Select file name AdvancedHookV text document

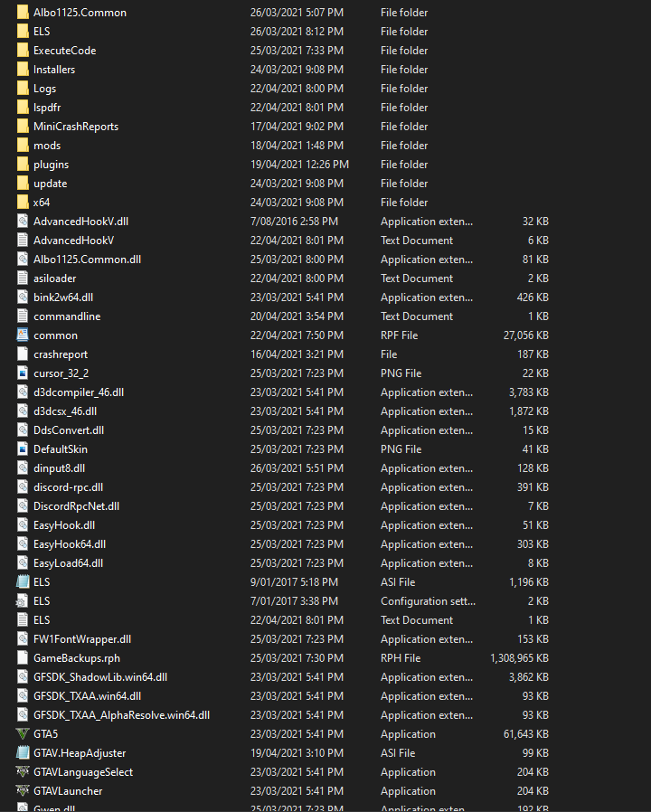click(x=73, y=241)
